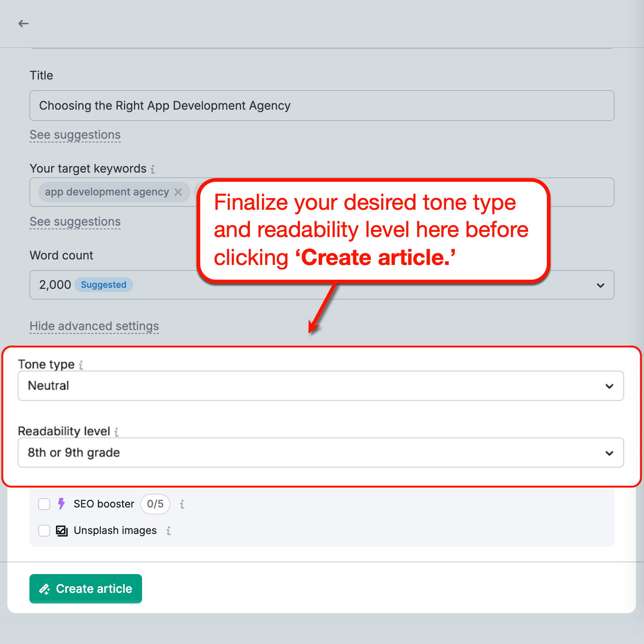Screen dimensions: 644x644
Task: Click info icon beside Readability level label
Action: 116,432
